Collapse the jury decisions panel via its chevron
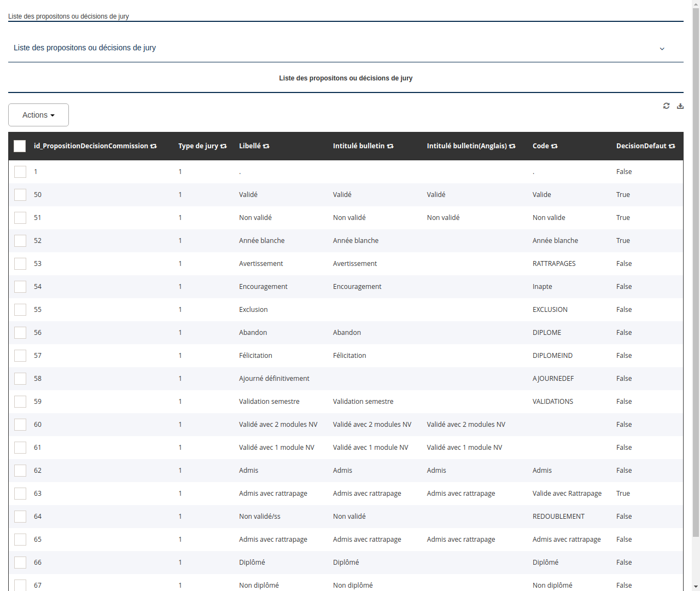This screenshot has width=700, height=591. tap(662, 49)
